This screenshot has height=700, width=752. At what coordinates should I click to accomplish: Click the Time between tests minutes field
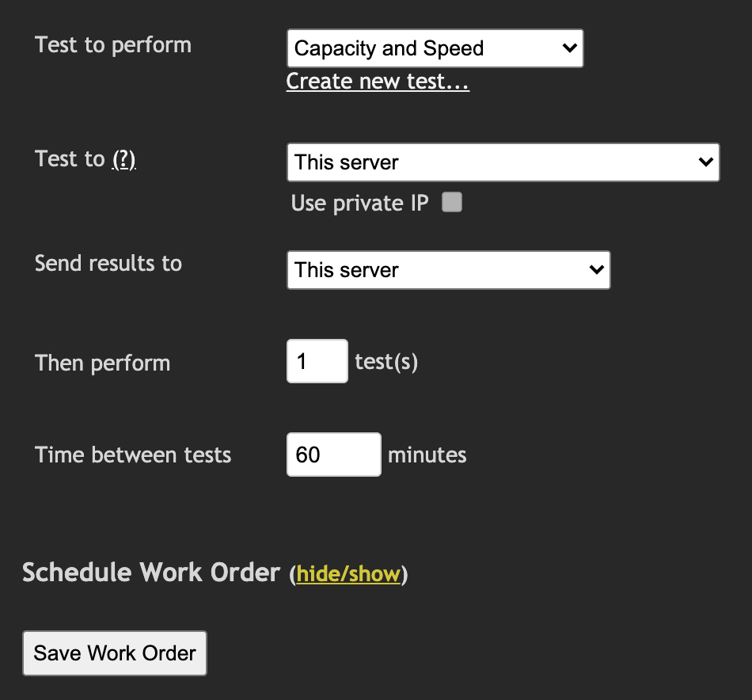coord(333,455)
